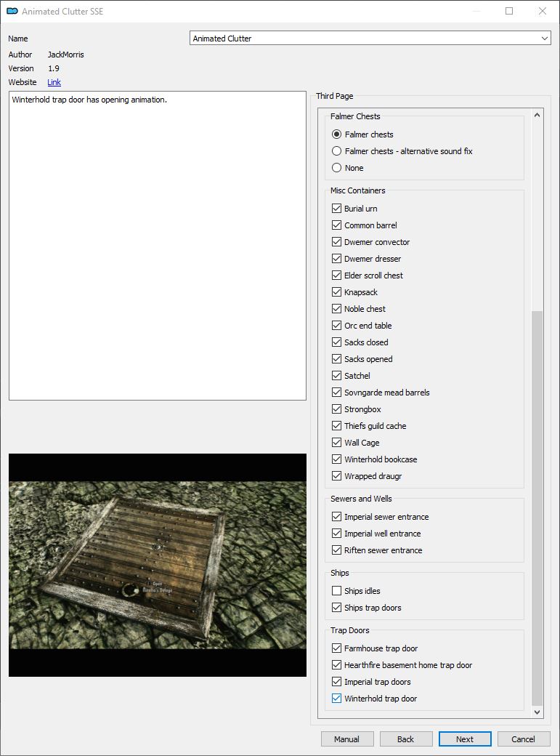Toggle the Common barrel checkbox

point(336,225)
